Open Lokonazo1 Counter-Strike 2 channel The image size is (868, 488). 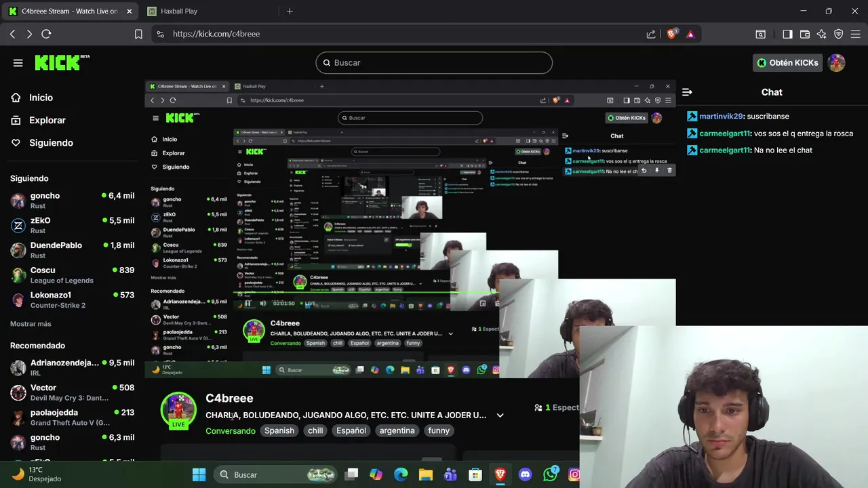(x=73, y=300)
